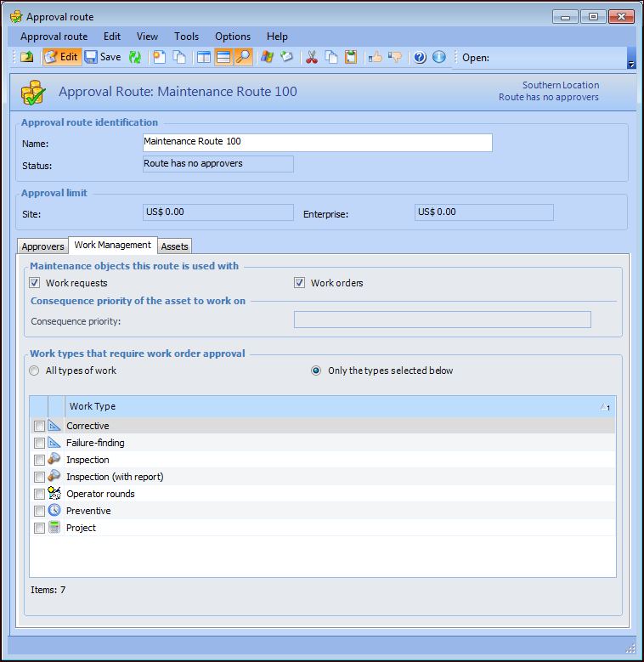Copy using the toolbar copy icon
This screenshot has width=644, height=662.
331,57
